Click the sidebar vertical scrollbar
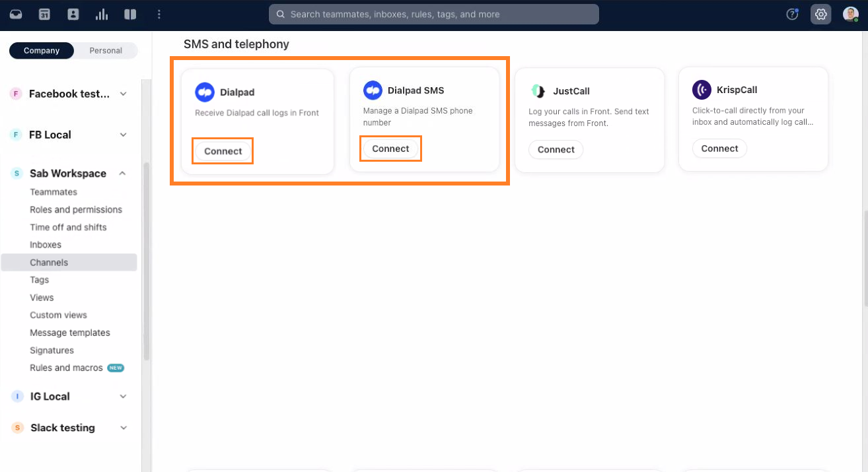868x472 pixels. coord(147,261)
